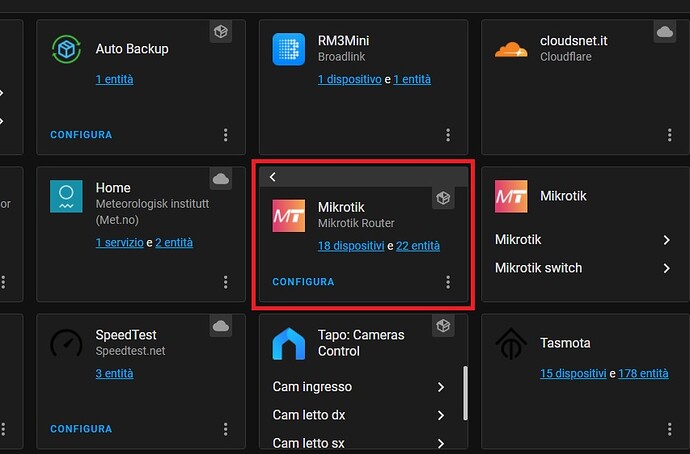Open Cam letto dx entry chevron
Viewport: 690px width, 454px height.
(440, 415)
